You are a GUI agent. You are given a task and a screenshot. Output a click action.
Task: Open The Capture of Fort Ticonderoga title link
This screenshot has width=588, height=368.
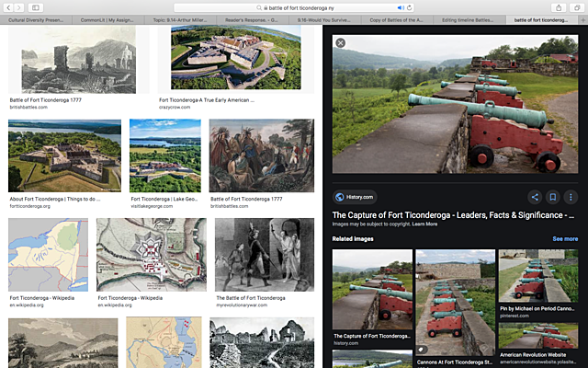[x=453, y=215]
